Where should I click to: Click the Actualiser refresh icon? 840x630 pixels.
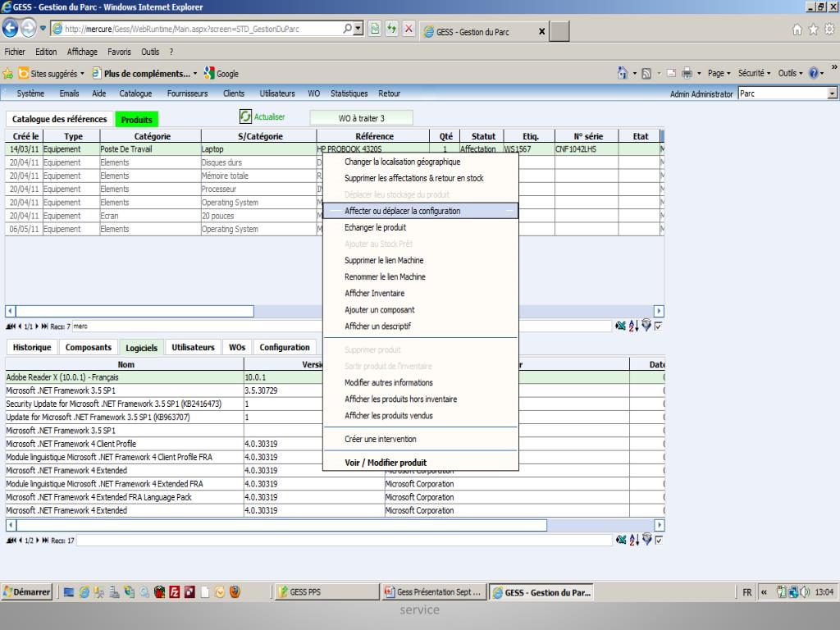[x=245, y=116]
